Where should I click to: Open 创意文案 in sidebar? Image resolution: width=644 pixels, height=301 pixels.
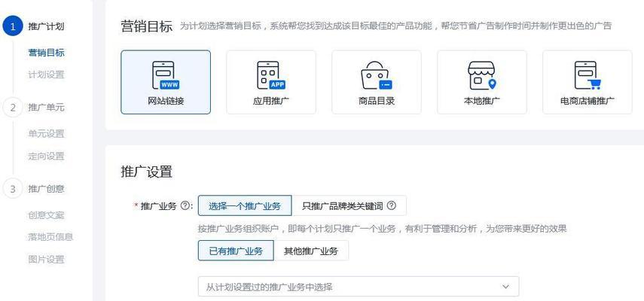46,215
